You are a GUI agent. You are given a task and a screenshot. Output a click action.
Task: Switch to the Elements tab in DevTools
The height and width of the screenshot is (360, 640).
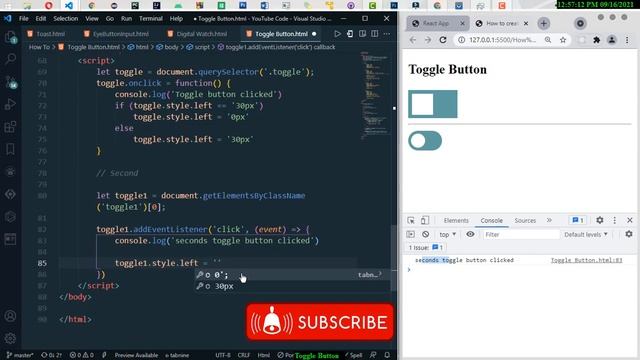456,220
